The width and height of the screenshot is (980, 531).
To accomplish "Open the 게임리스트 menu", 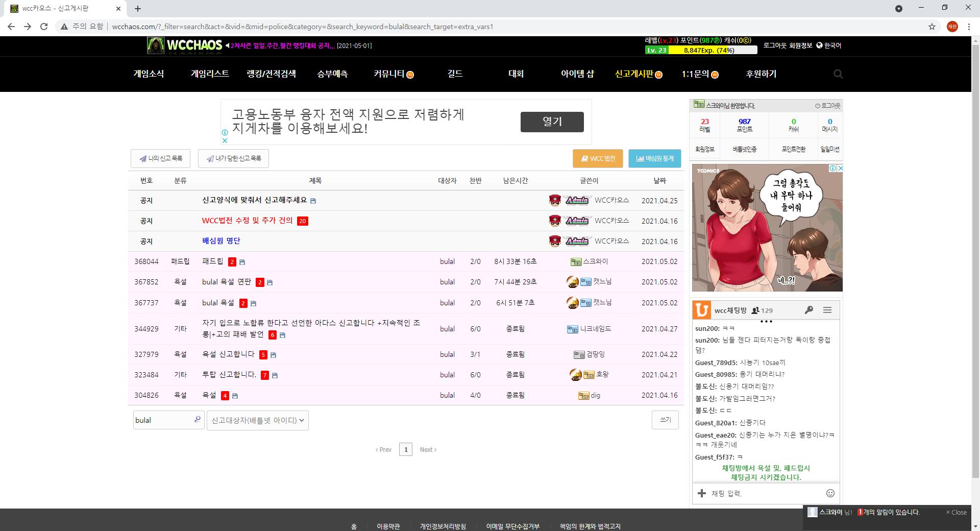I will [210, 74].
